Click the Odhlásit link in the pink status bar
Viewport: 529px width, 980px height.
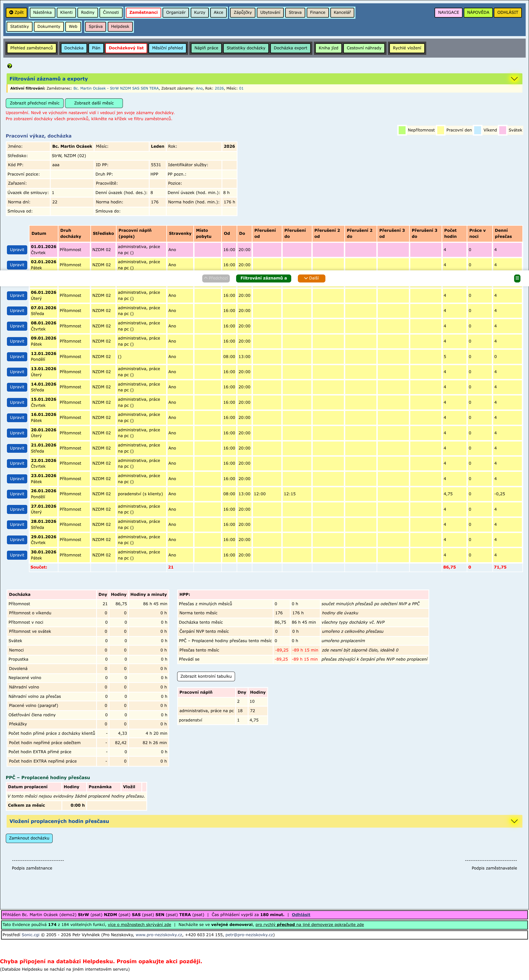click(x=301, y=915)
